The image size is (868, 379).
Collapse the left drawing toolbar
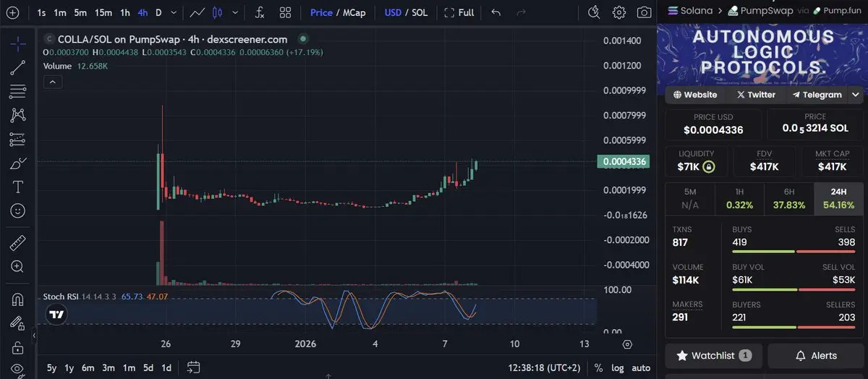pyautogui.click(x=34, y=336)
